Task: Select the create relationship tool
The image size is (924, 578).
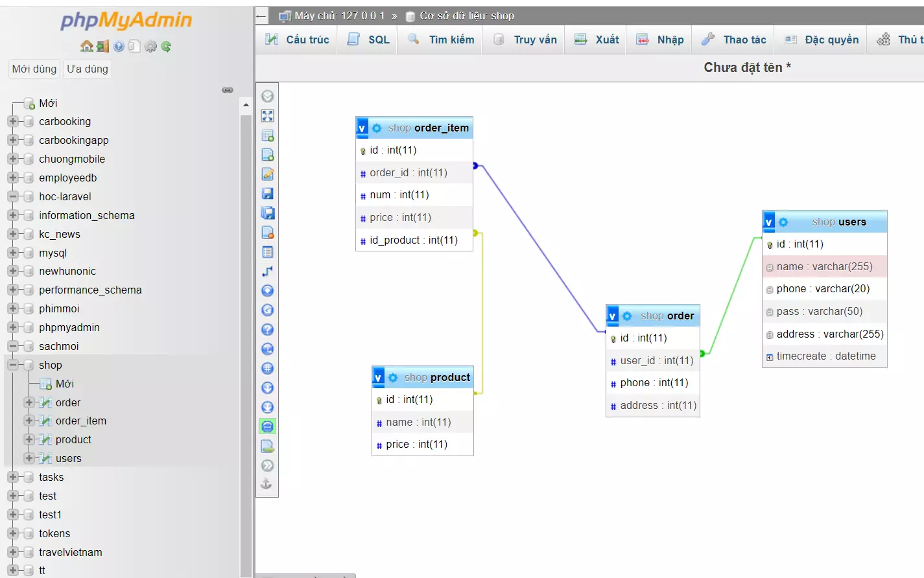Action: (267, 272)
